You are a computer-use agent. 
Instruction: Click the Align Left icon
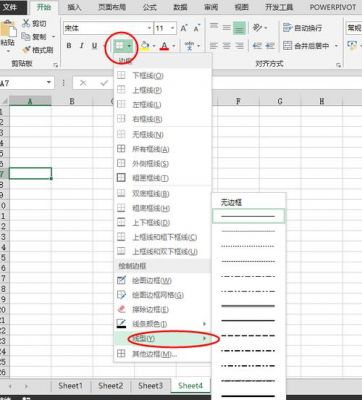tap(214, 45)
